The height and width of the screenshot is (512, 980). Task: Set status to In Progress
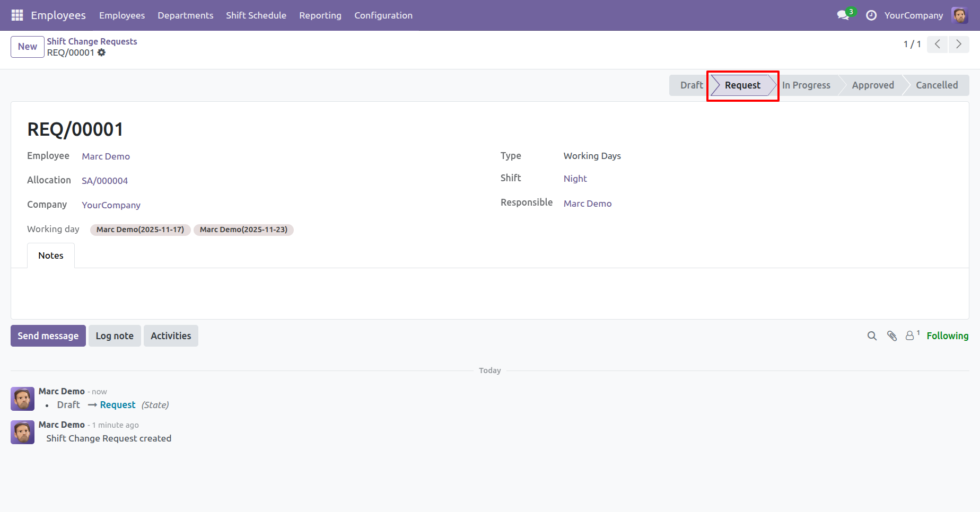[806, 85]
